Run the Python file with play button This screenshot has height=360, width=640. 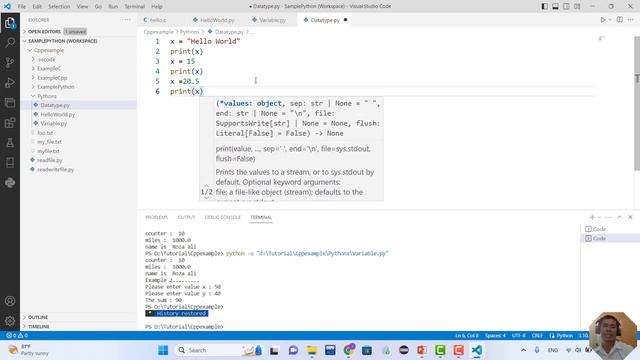click(x=602, y=20)
